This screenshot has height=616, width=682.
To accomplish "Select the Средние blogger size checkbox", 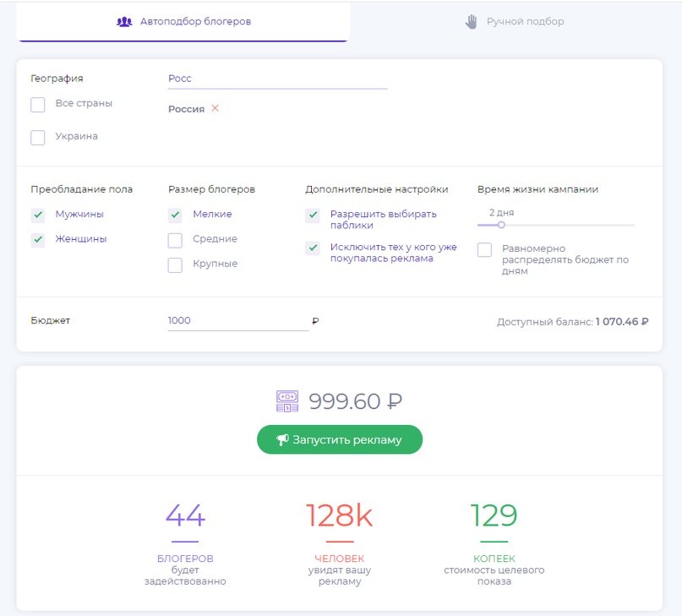I will (175, 241).
